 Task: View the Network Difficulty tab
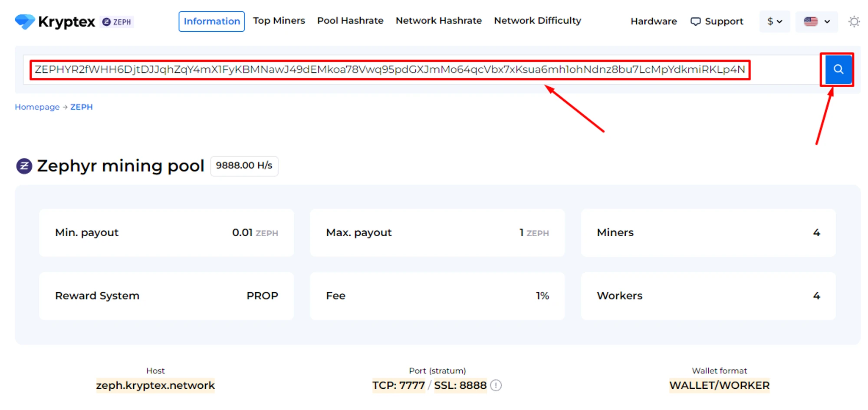coord(537,21)
